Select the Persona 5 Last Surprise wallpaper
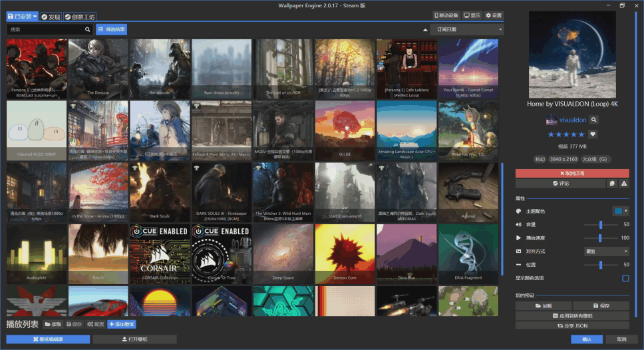This screenshot has width=644, height=350. [37, 69]
